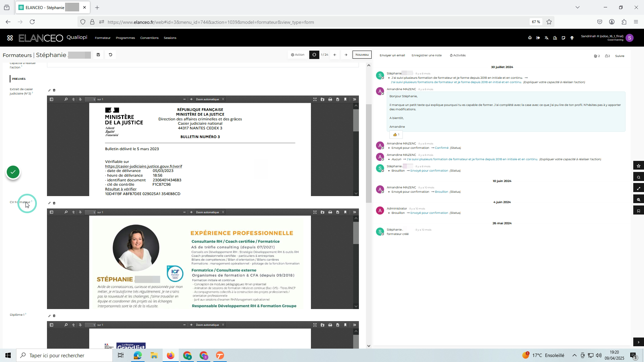This screenshot has width=644, height=362.
Task: Toggle sidebar in CV Formateur PDF viewer
Action: 51,212
